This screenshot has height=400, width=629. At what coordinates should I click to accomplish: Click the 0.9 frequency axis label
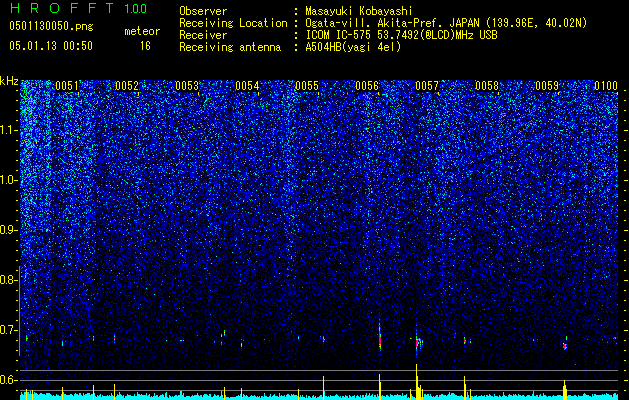[9, 230]
